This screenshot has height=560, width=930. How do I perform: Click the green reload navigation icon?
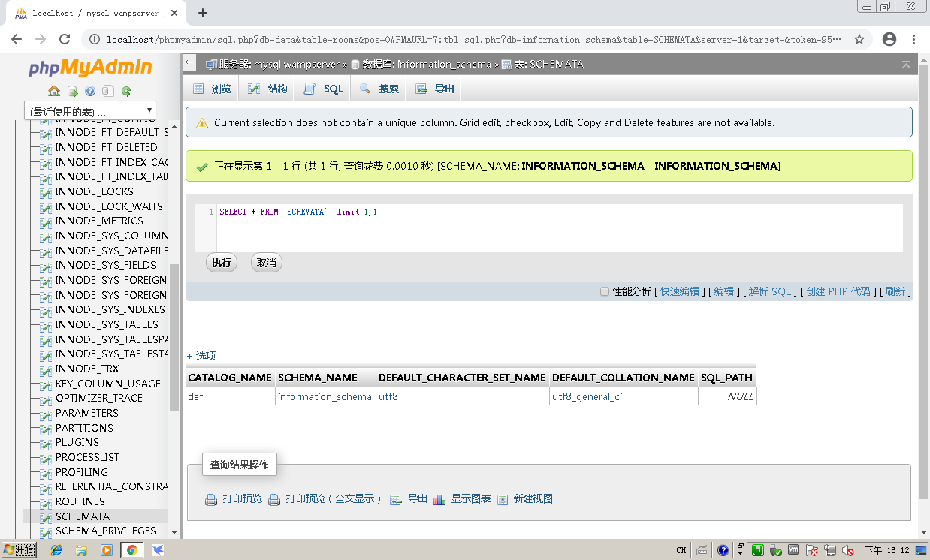[x=126, y=91]
